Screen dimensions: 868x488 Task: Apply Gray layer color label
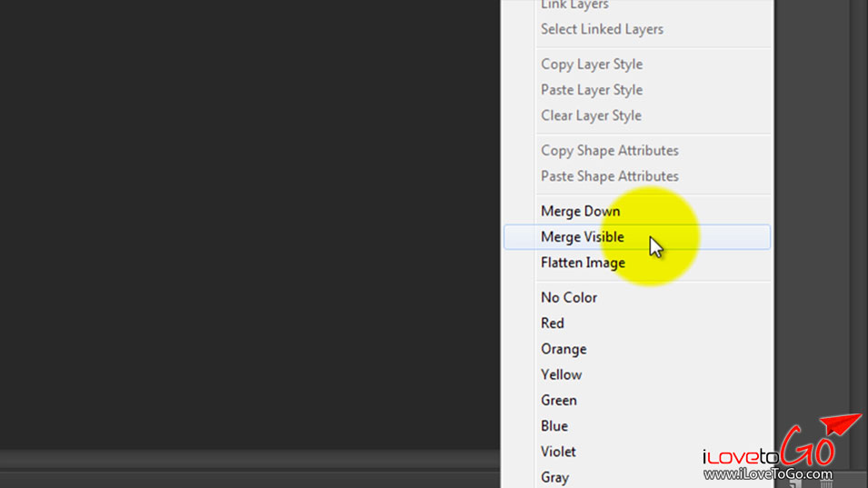pyautogui.click(x=636, y=477)
